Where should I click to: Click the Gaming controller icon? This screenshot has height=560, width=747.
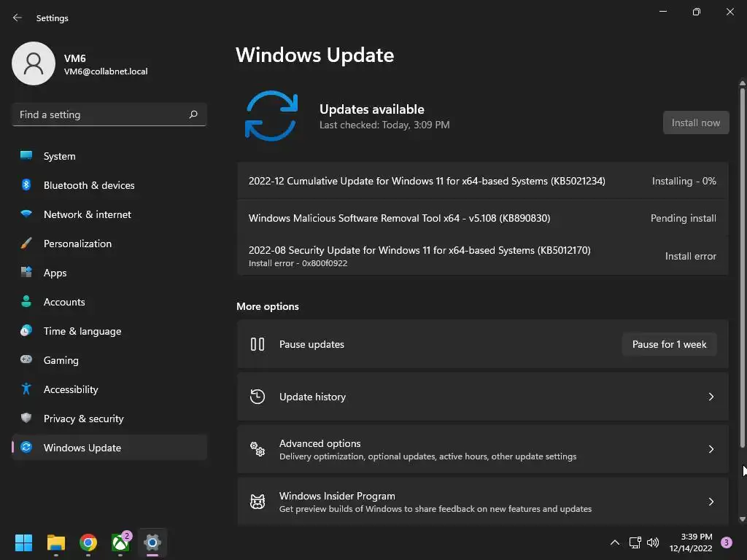(26, 359)
